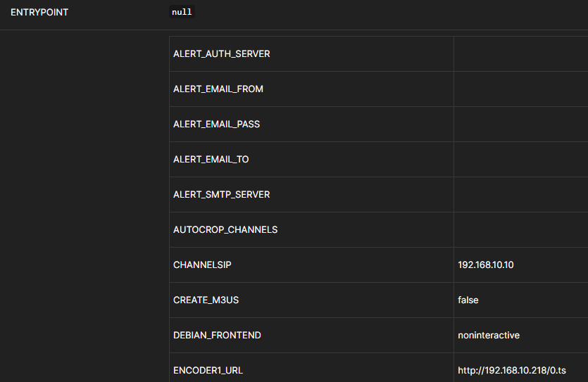Click the CHANNELSIP variable name
This screenshot has width=588, height=382.
point(202,265)
